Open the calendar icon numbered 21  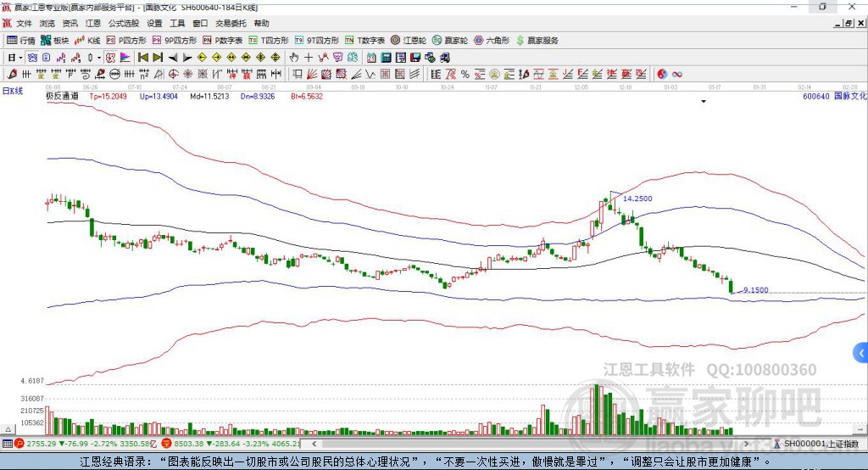(x=371, y=58)
